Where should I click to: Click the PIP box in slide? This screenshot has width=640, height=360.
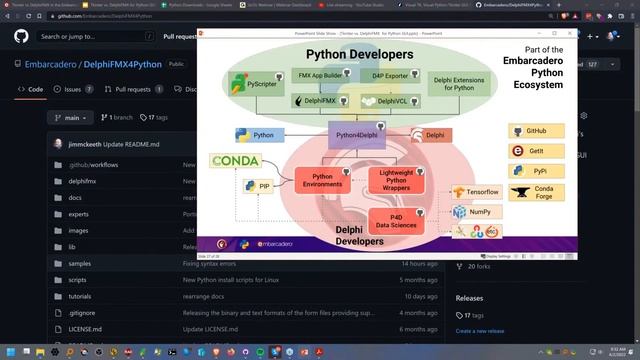coord(258,186)
